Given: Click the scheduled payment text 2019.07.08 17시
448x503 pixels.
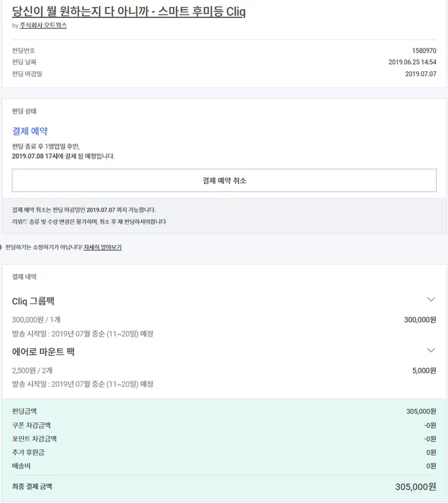Looking at the screenshot, I should point(35,156).
